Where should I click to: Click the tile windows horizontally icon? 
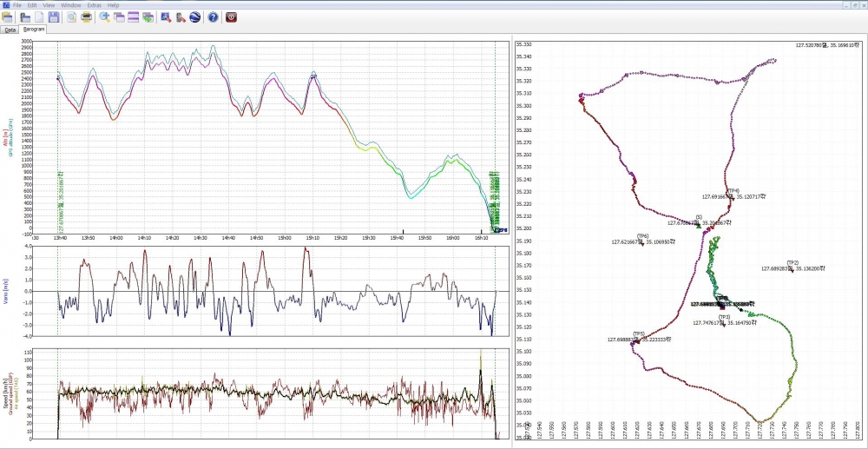(x=134, y=17)
